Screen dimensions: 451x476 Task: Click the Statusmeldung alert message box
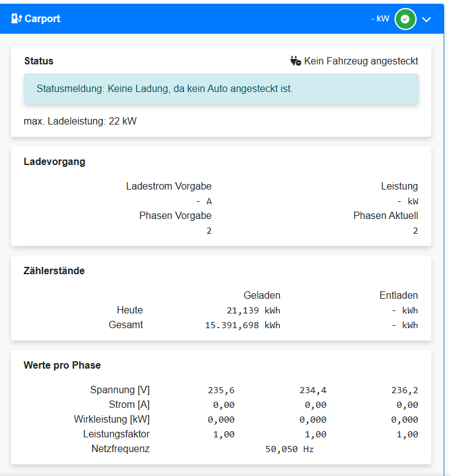(x=221, y=89)
